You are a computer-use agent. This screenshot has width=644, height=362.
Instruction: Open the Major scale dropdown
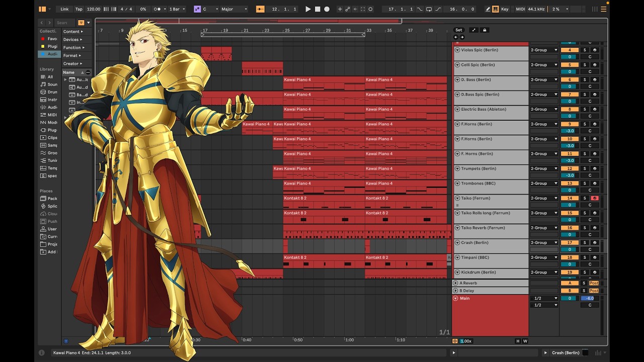pyautogui.click(x=234, y=9)
